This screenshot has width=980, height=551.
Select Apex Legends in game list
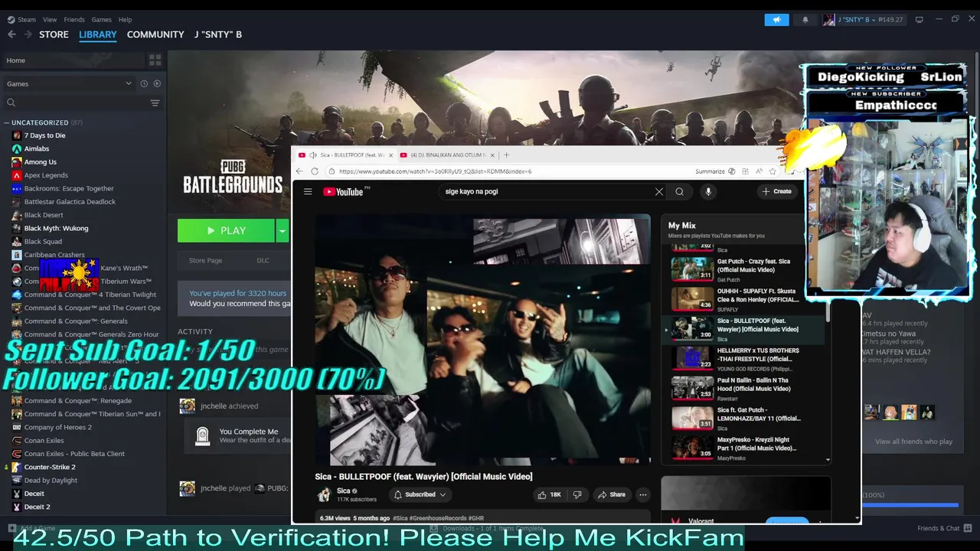coord(46,175)
